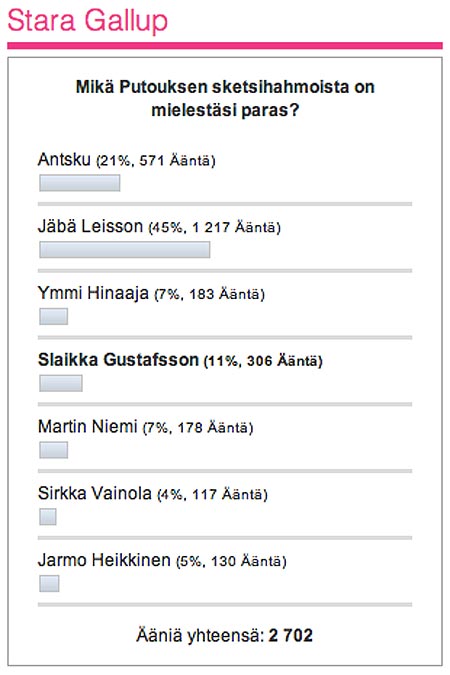Image resolution: width=450 pixels, height=675 pixels.
Task: Click the 1 217 Ääntä vote count
Action: (x=234, y=227)
